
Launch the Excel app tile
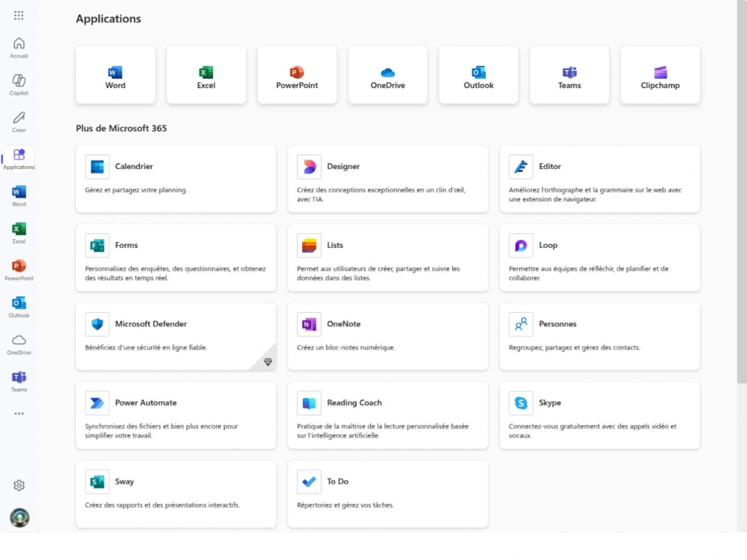point(206,74)
